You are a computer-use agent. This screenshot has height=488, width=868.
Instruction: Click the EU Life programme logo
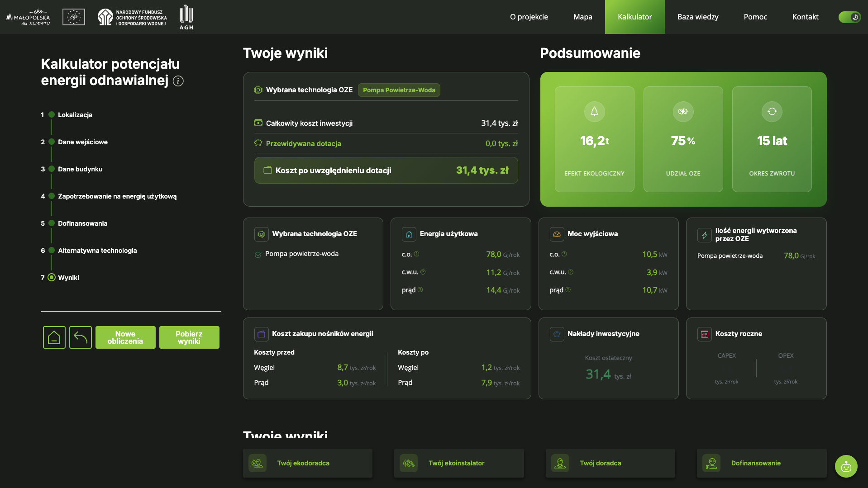click(74, 17)
